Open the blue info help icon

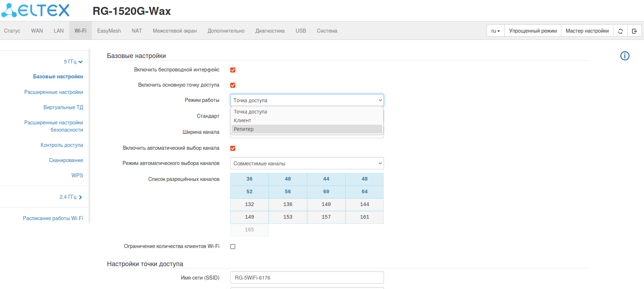click(624, 56)
